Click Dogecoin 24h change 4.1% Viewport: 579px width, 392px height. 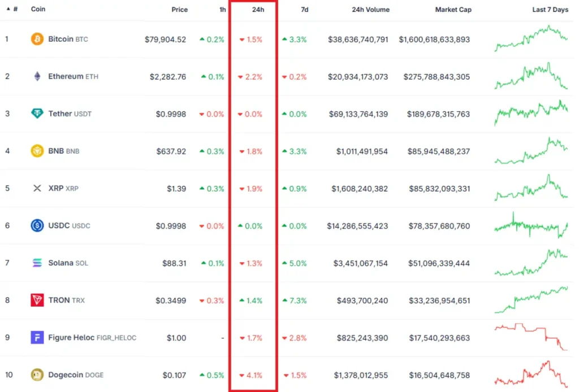pos(250,375)
